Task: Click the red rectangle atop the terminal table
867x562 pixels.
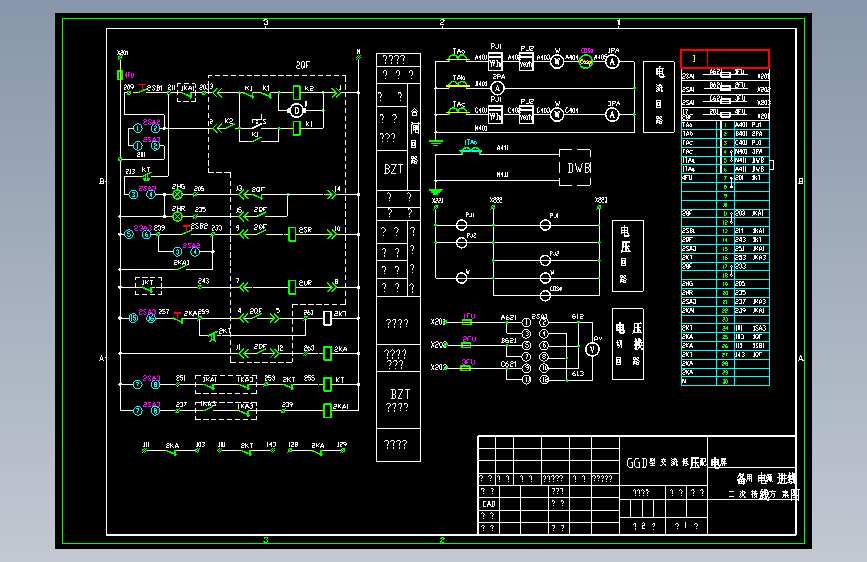Action: click(x=724, y=59)
